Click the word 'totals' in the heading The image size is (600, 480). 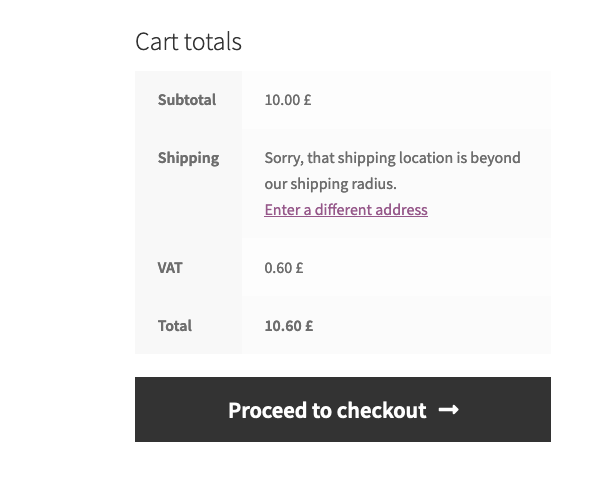coord(213,41)
